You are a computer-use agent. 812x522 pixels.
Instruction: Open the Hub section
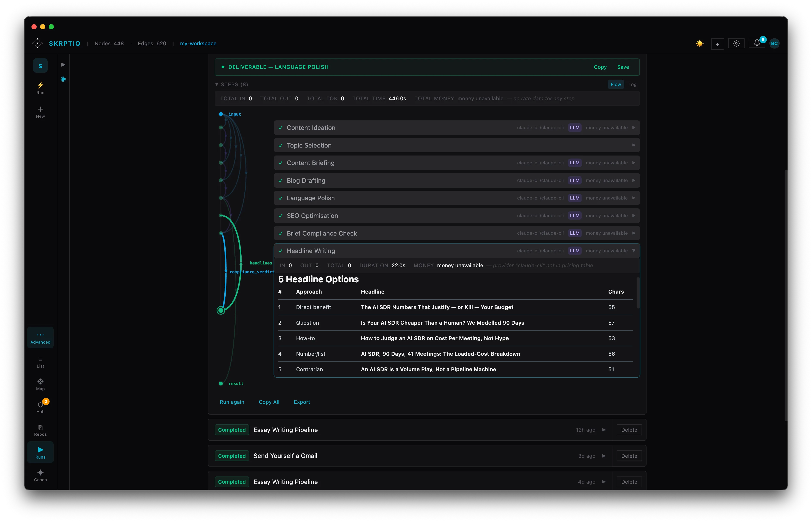[40, 407]
